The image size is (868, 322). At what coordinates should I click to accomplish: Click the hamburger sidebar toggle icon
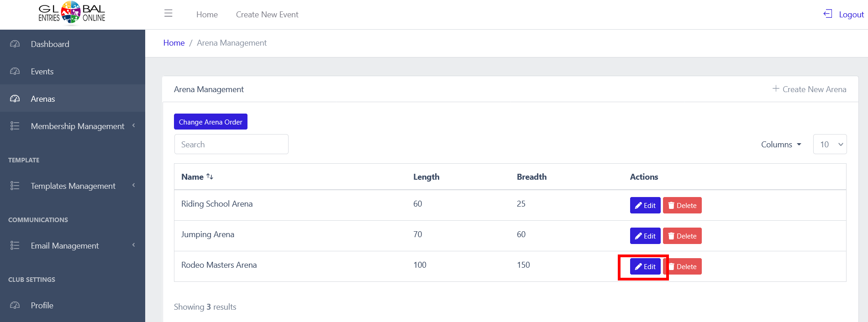pos(168,14)
